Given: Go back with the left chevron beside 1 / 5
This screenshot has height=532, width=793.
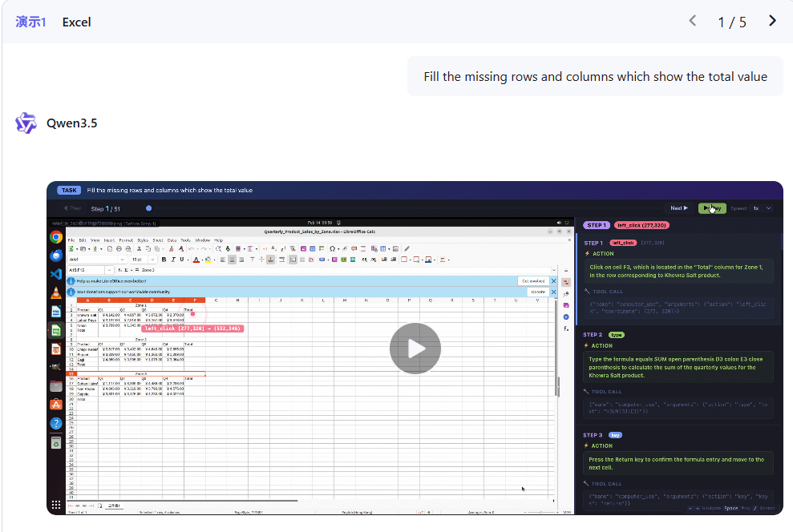Looking at the screenshot, I should coord(692,21).
